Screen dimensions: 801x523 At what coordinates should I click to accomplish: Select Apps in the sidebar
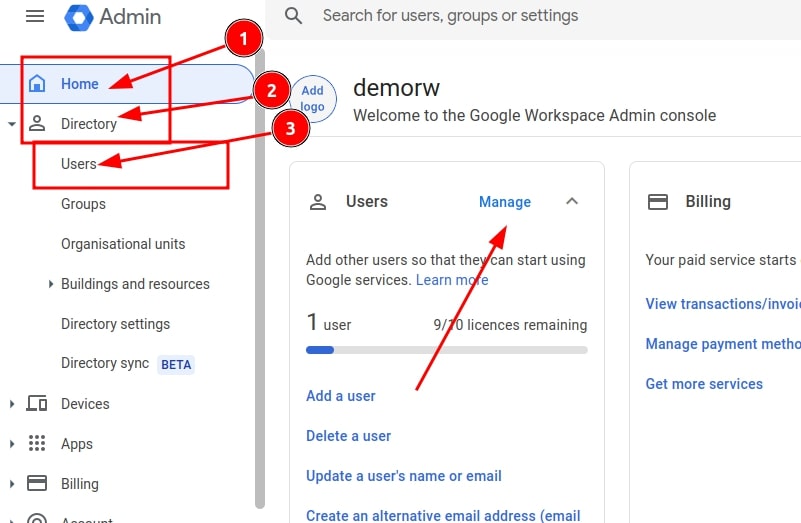[x=77, y=443]
